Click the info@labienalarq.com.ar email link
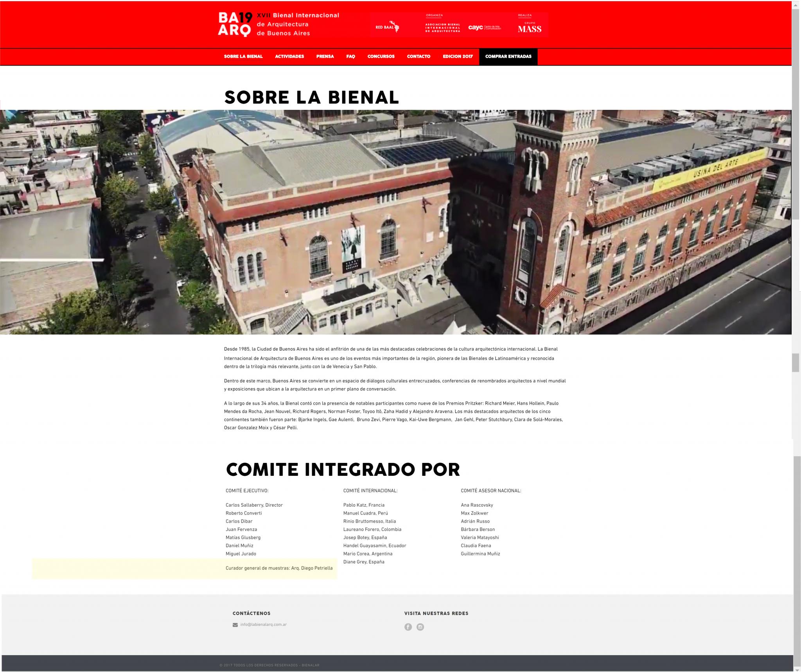 [x=263, y=625]
